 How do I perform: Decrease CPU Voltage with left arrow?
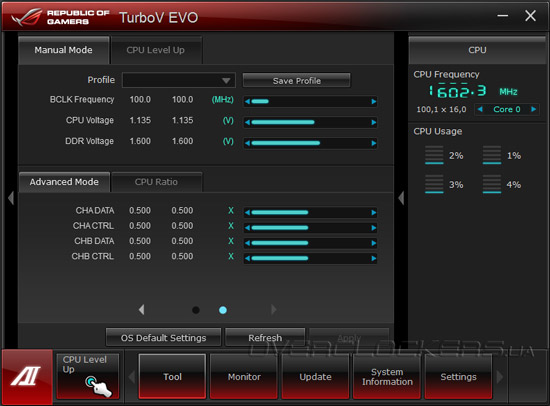(x=248, y=122)
